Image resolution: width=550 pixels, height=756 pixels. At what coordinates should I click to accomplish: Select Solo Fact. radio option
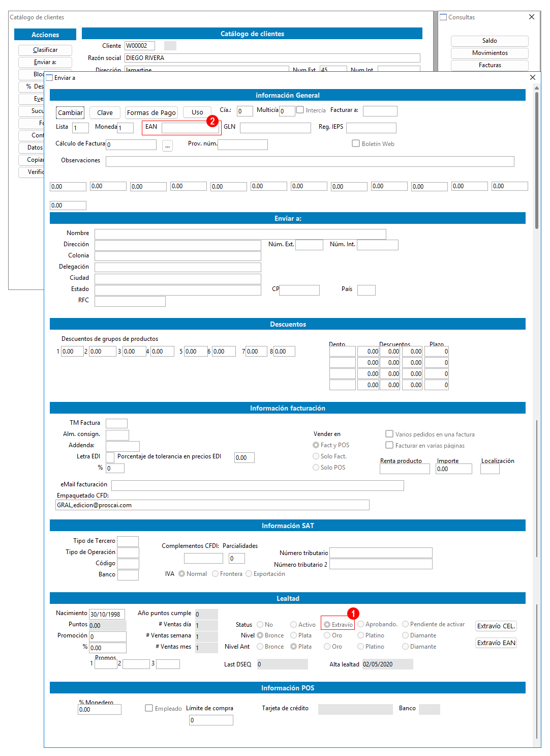[316, 456]
